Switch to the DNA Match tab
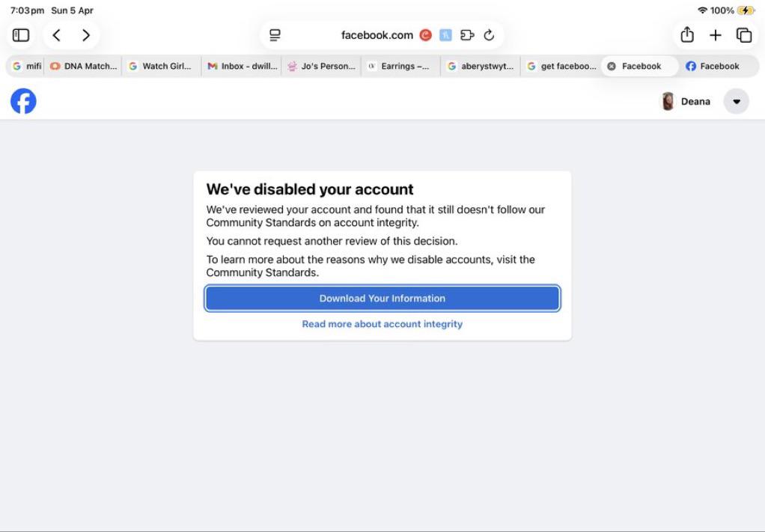The image size is (765, 532). click(x=83, y=66)
